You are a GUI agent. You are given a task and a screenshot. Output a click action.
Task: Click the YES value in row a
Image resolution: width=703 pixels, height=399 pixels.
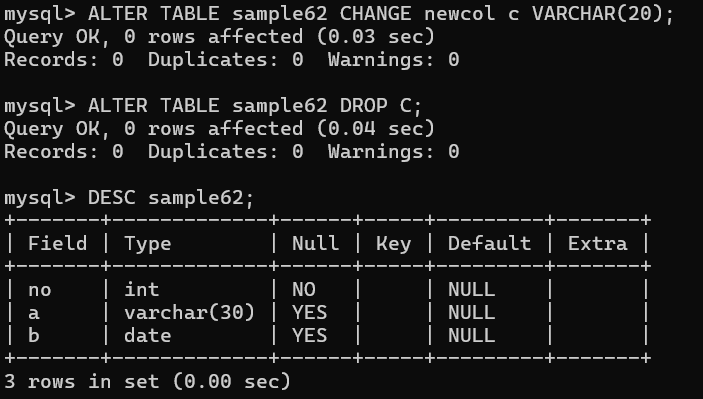click(309, 312)
